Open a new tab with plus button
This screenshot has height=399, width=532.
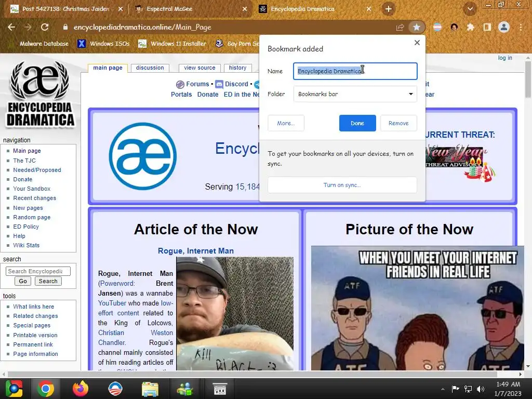[x=389, y=9]
